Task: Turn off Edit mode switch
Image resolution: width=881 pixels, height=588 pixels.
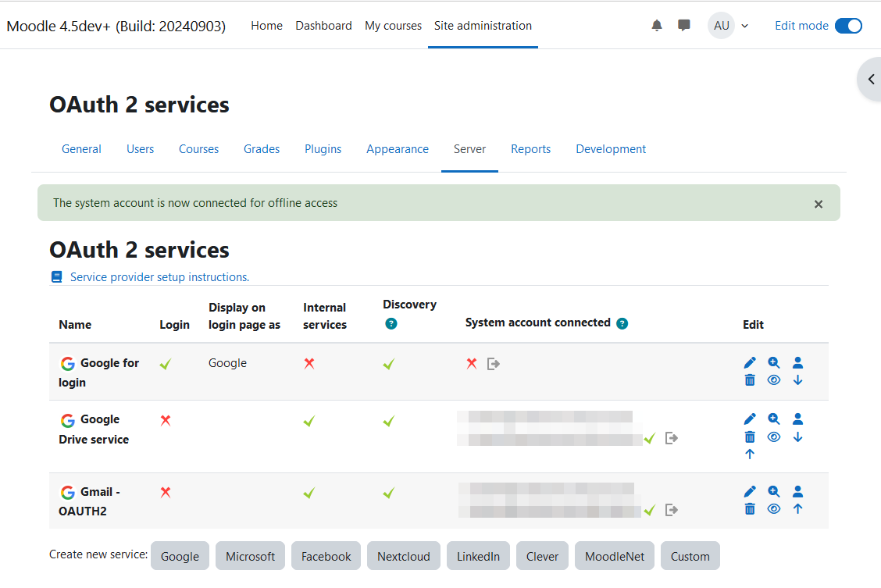Action: tap(848, 26)
